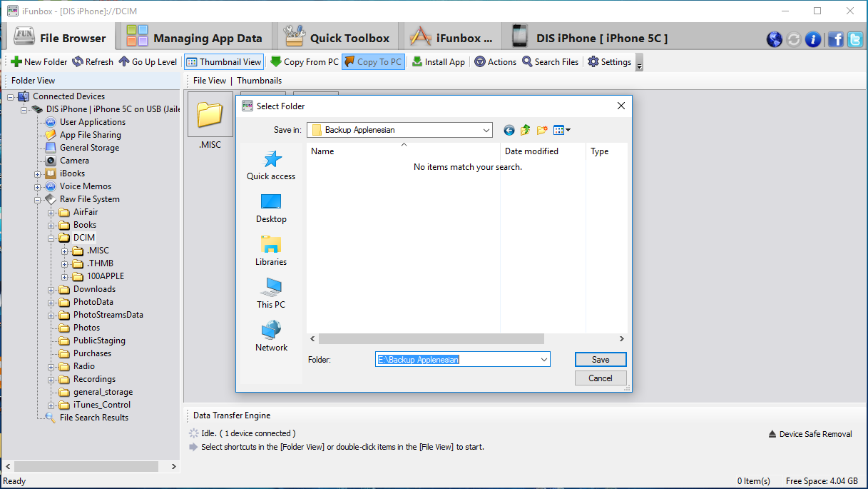
Task: Select the DIS iPhone device tab
Action: point(590,38)
